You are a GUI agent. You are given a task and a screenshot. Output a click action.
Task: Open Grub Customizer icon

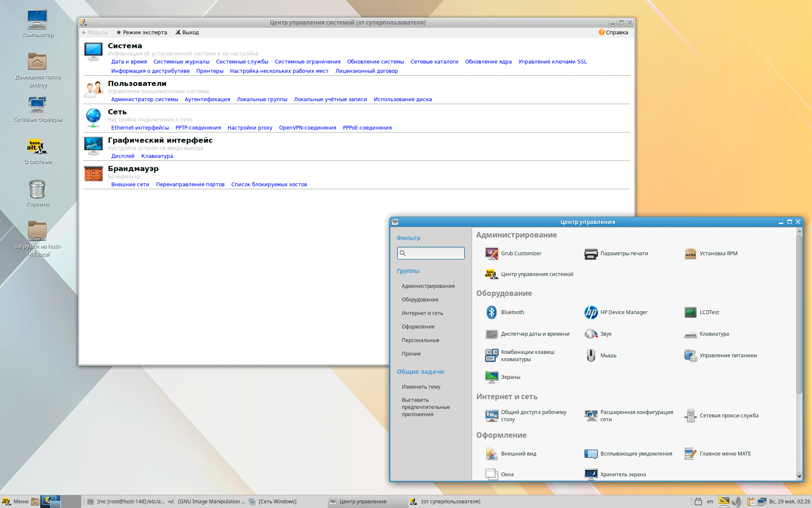pos(491,254)
